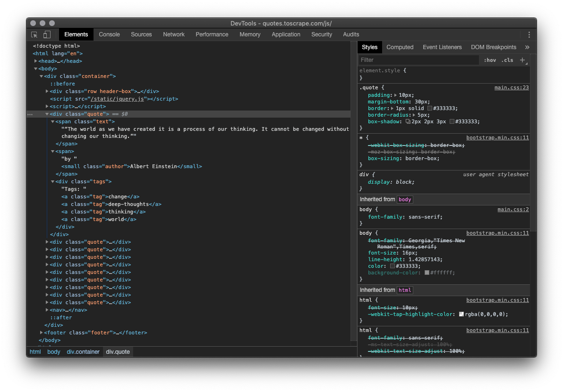
Task: Click the box-shadow editor icon in .quote rule
Action: tap(408, 122)
